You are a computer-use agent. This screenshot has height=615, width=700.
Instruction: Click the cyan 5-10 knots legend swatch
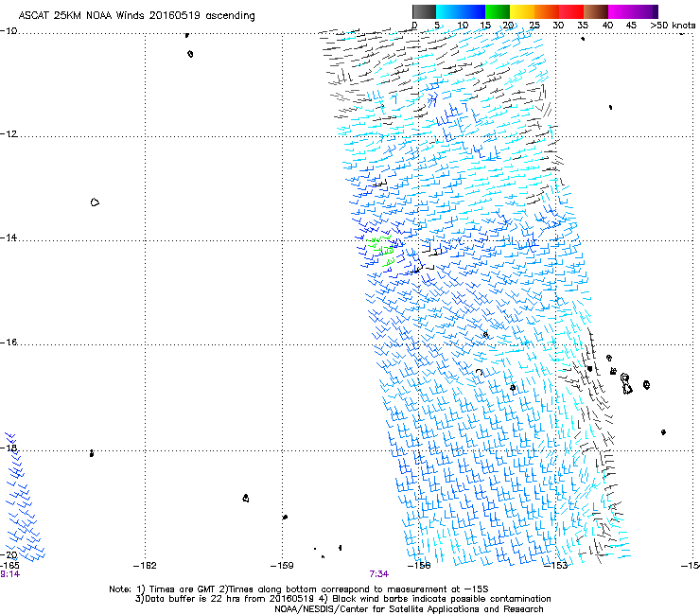pyautogui.click(x=448, y=11)
